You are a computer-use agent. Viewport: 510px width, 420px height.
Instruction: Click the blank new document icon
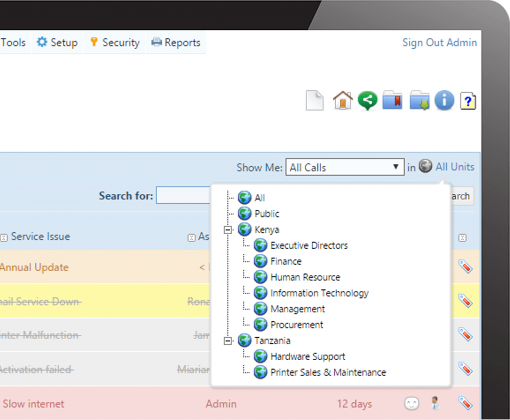click(x=315, y=101)
